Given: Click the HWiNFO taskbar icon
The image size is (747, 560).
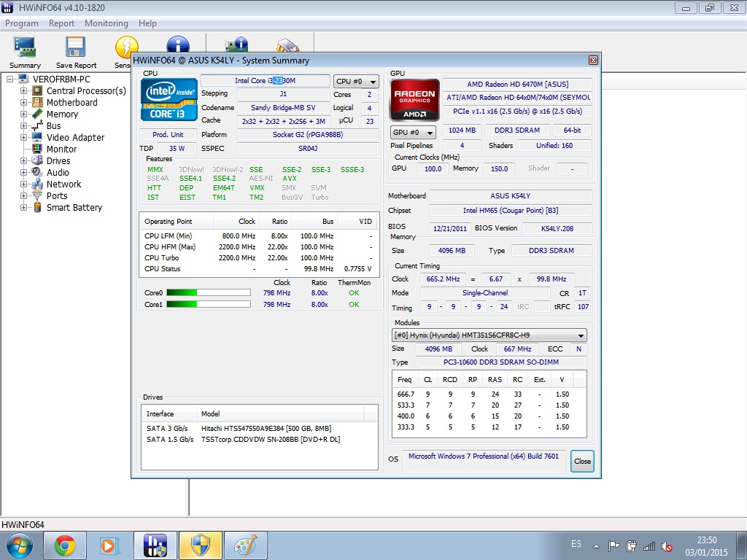Looking at the screenshot, I should pyautogui.click(x=155, y=545).
